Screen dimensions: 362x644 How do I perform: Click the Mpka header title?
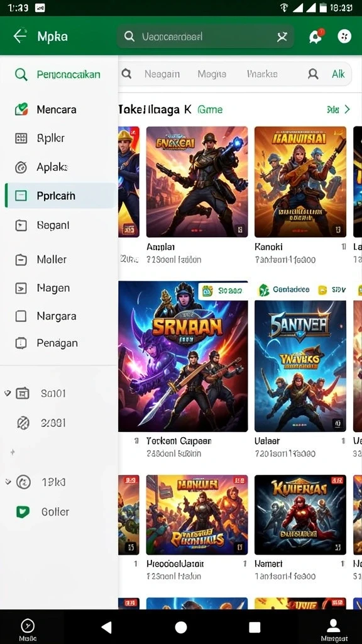53,36
